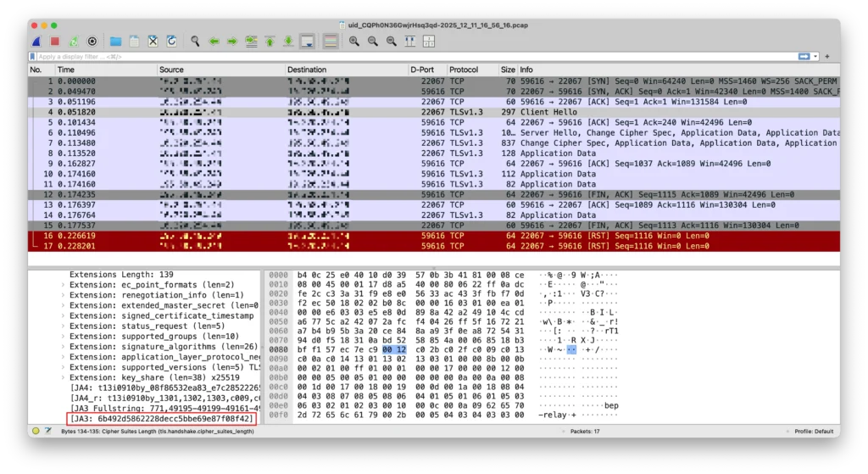Image resolution: width=868 pixels, height=474 pixels.
Task: Reload the capture file icon
Action: [x=171, y=41]
